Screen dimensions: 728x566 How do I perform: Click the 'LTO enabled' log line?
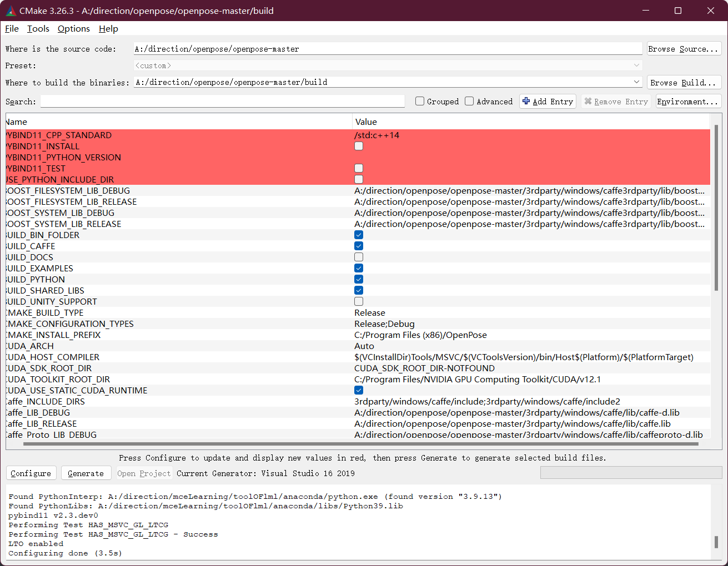[x=36, y=544]
